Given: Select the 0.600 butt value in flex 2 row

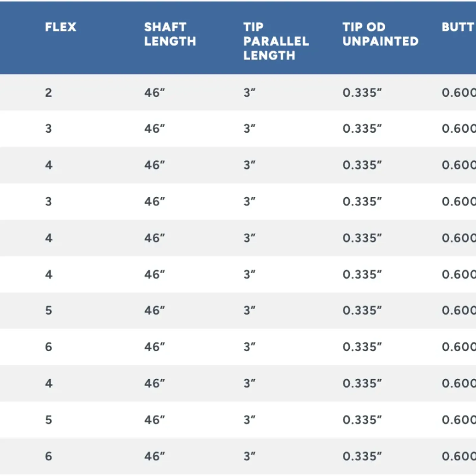Looking at the screenshot, I should tap(459, 93).
